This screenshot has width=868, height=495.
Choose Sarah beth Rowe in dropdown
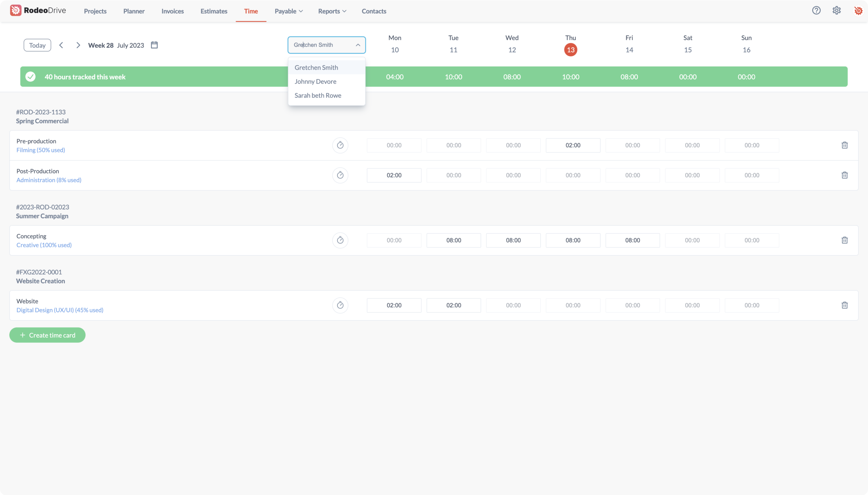coord(318,95)
